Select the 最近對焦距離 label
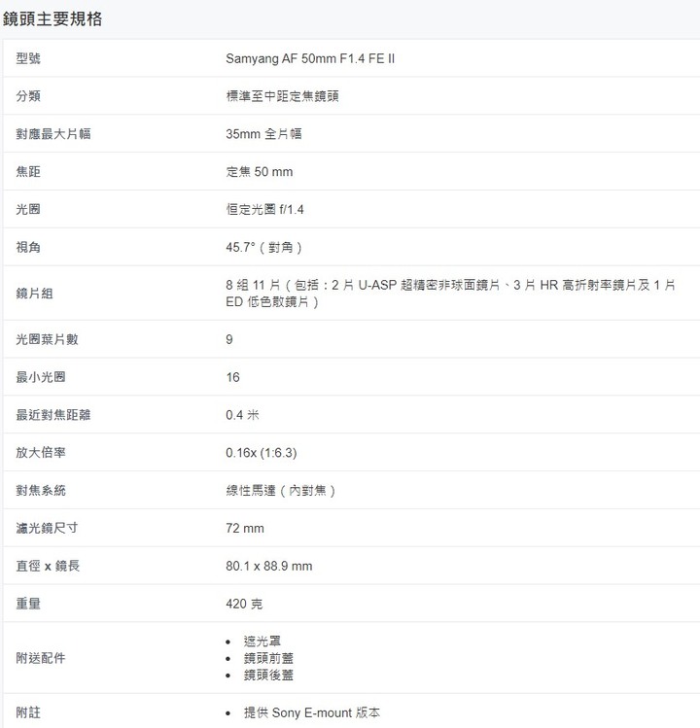Screen dimensions: 700x728 point(53,415)
